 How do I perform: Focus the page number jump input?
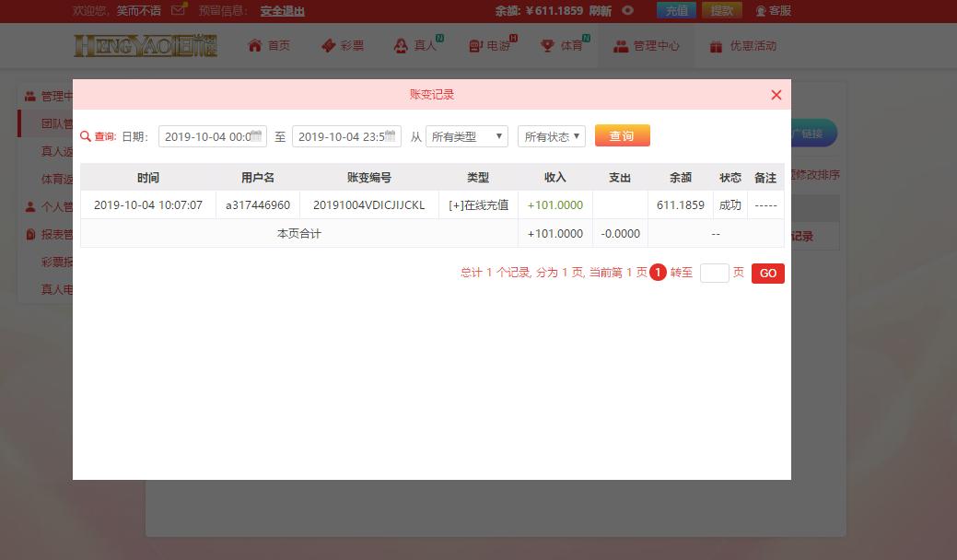(x=714, y=273)
